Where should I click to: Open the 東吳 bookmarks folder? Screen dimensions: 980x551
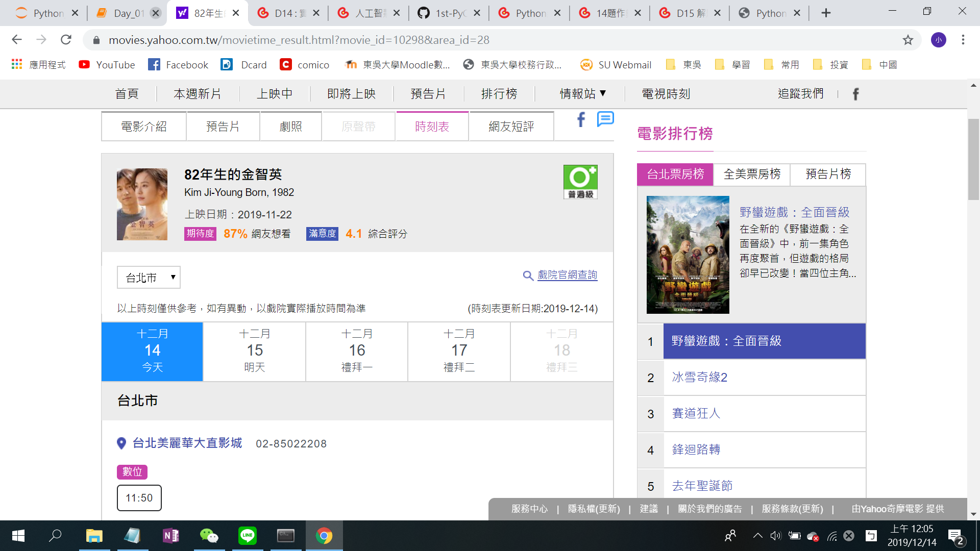coord(684,65)
